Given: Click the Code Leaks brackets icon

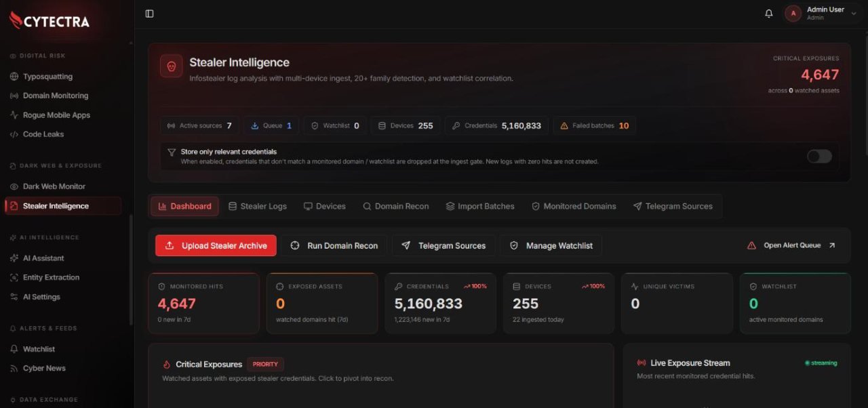Looking at the screenshot, I should (x=14, y=134).
